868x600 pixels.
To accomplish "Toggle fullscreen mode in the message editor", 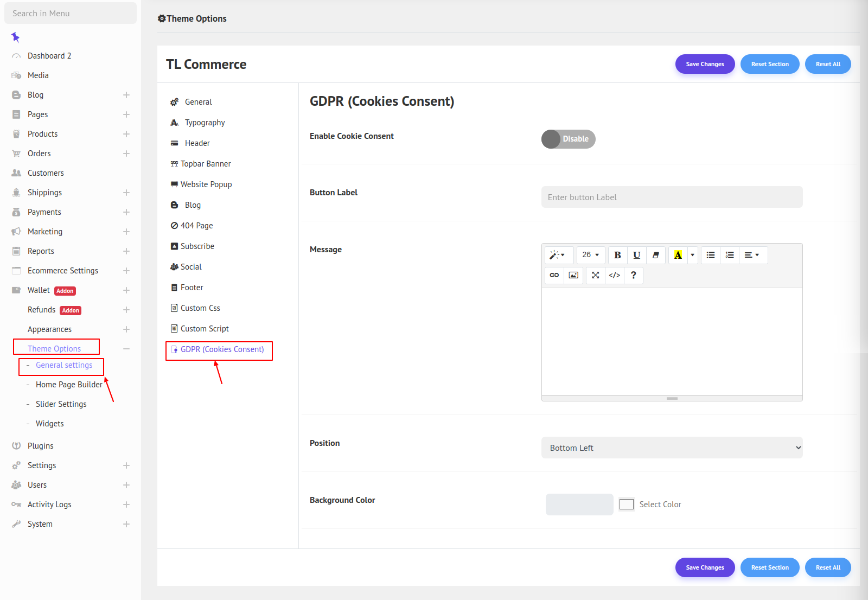I will [595, 275].
